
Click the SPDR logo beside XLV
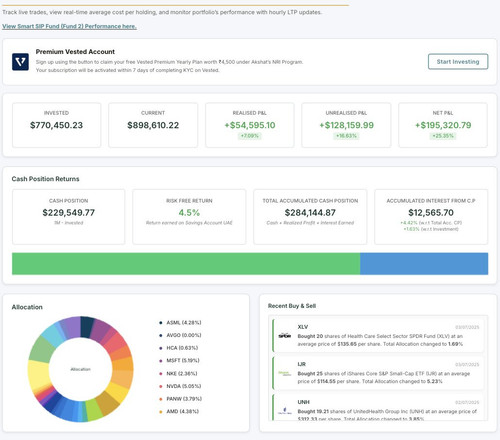coord(285,335)
